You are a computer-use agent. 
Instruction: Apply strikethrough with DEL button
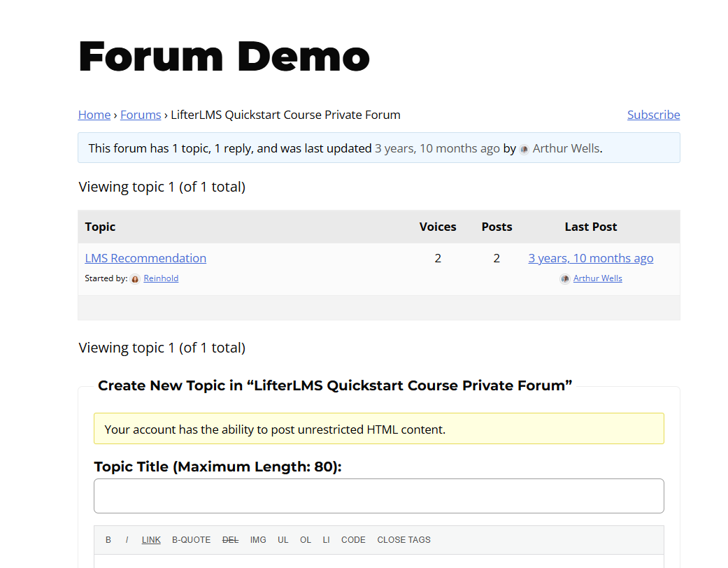(x=230, y=540)
